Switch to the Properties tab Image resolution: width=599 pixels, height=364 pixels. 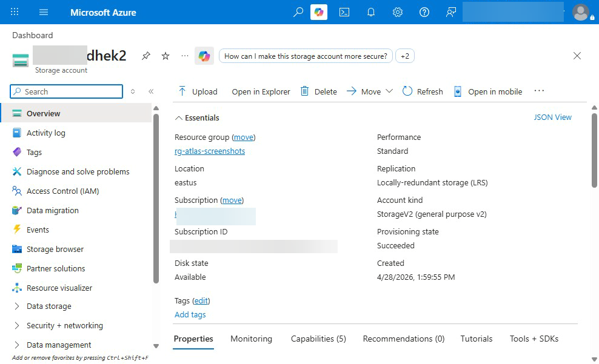click(x=193, y=339)
